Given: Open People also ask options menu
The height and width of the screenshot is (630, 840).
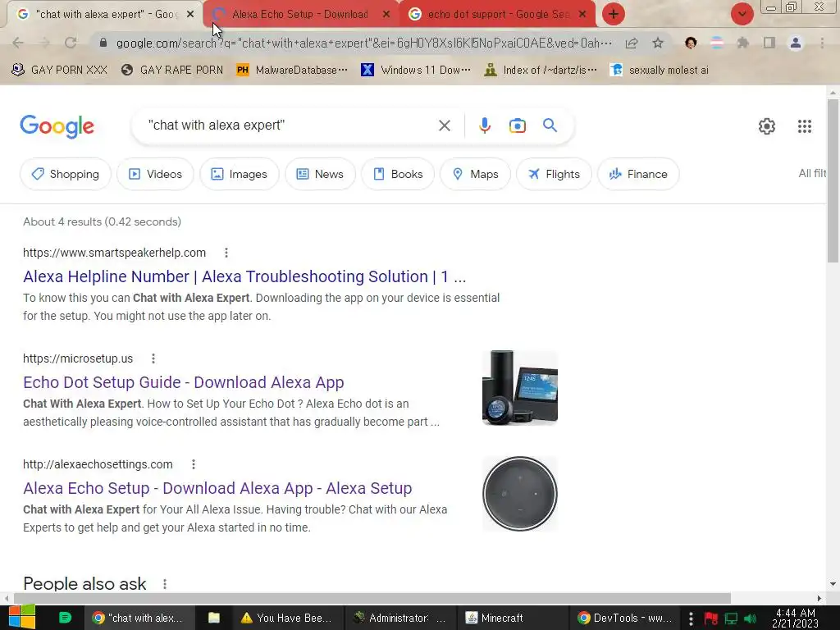Looking at the screenshot, I should click(x=164, y=584).
